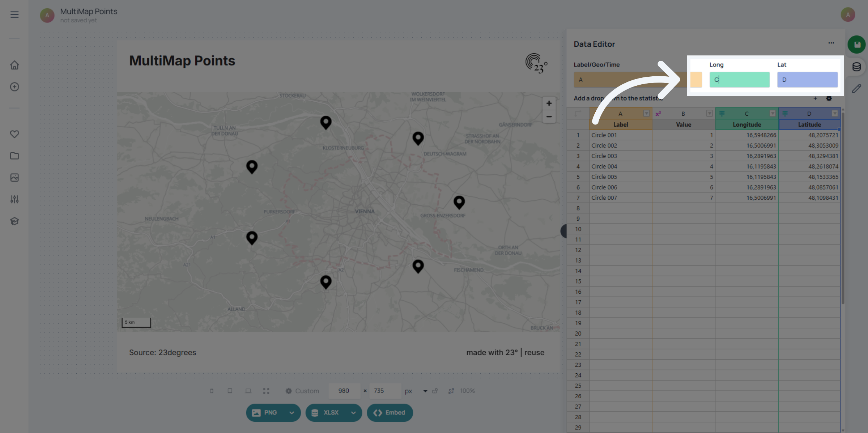Click the map marker near Gross-Enzersdorf

point(459,203)
